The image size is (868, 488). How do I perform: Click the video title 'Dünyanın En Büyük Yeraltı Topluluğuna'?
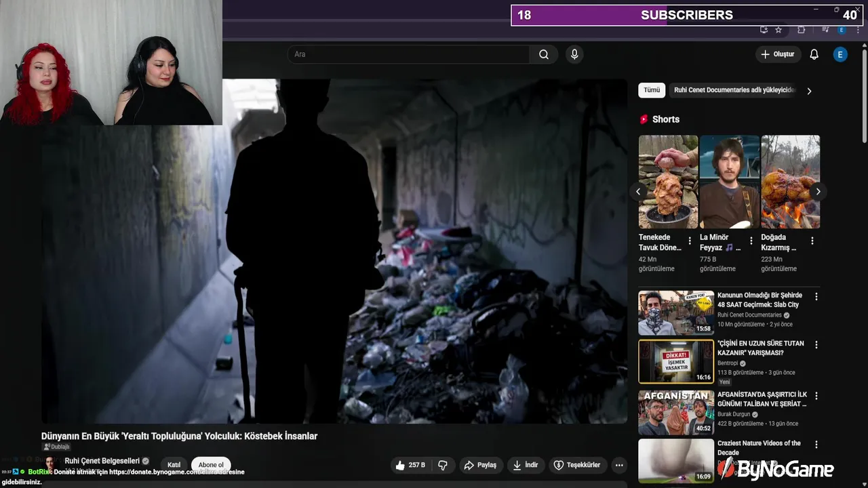click(179, 436)
